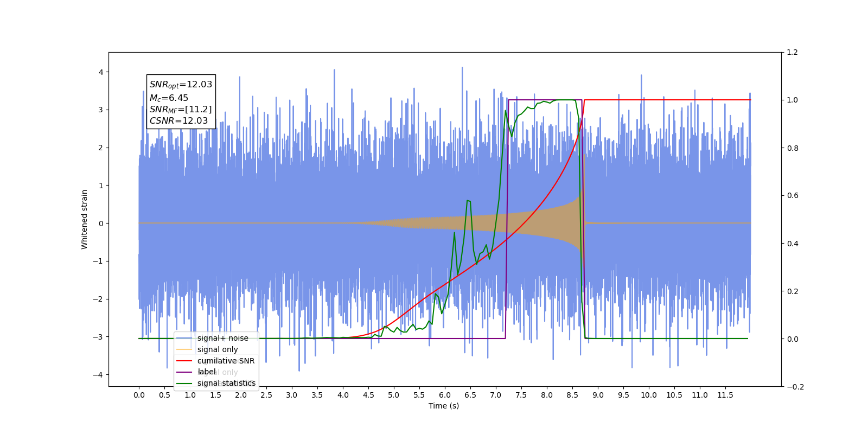
Task: Click the right-axis tick labeled 0.8
Action: tap(793, 148)
